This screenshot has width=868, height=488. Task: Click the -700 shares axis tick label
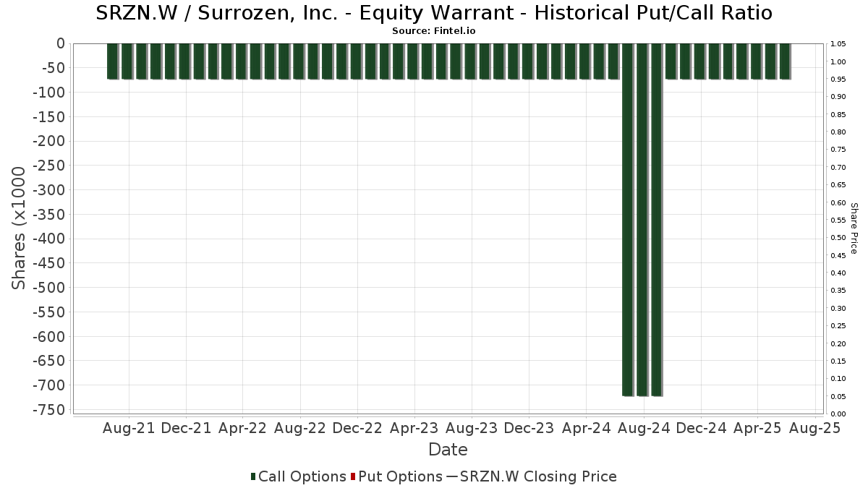pos(48,385)
